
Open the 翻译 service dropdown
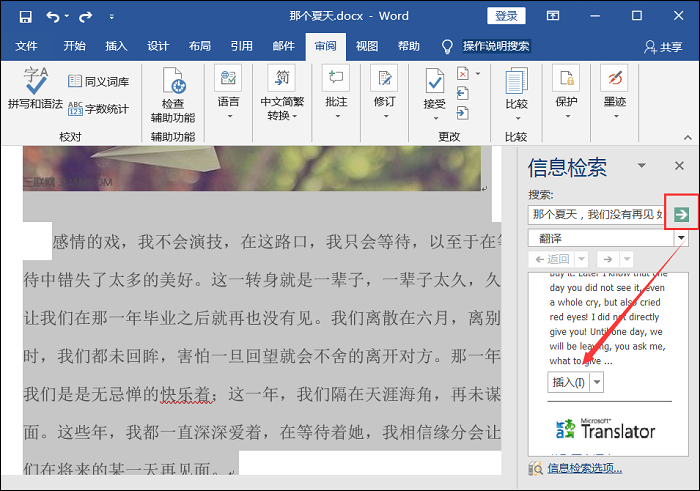[681, 238]
